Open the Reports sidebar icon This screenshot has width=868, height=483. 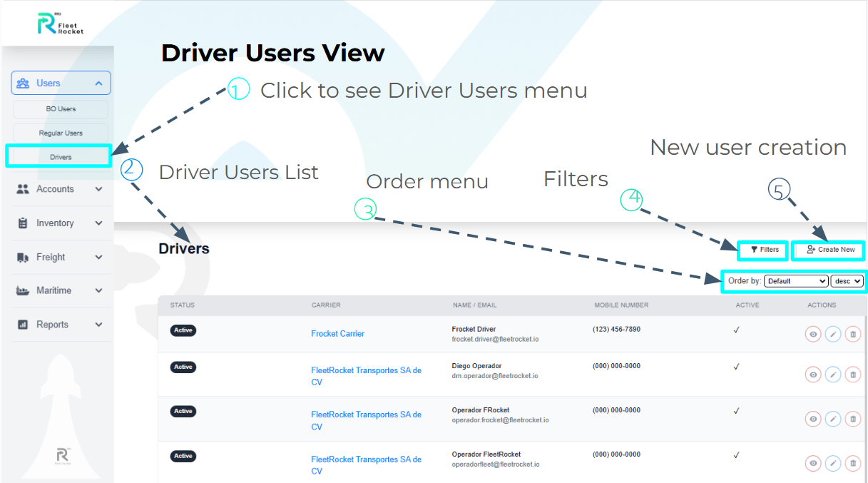pyautogui.click(x=22, y=324)
